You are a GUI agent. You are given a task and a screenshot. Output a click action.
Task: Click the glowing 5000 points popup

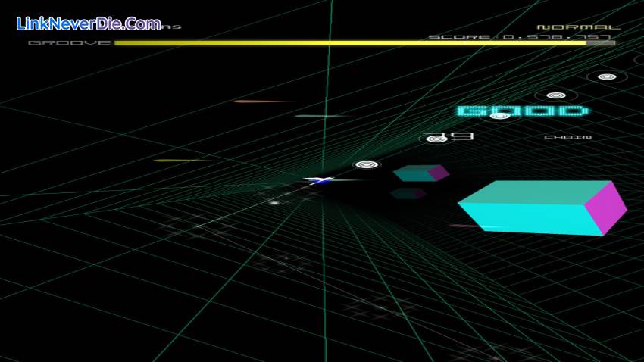523,112
